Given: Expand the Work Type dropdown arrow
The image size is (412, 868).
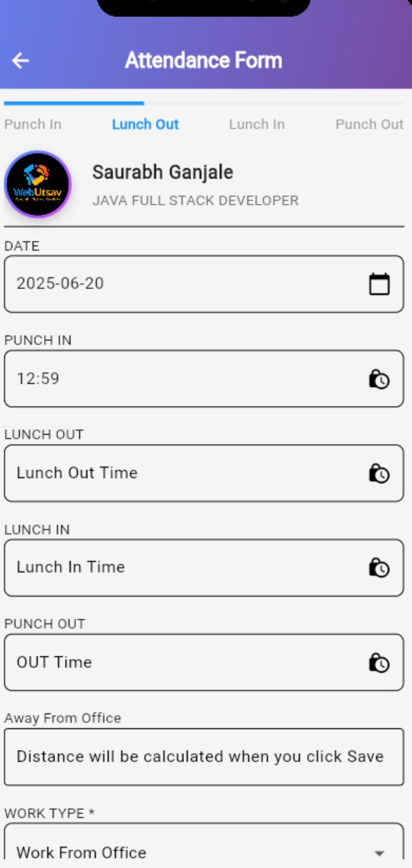Looking at the screenshot, I should 379,853.
